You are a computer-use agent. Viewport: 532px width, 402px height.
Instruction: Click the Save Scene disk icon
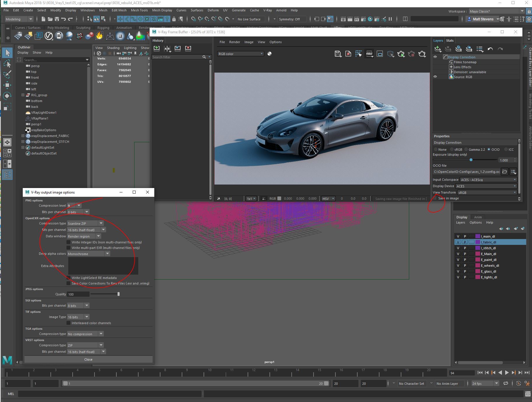(x=57, y=19)
